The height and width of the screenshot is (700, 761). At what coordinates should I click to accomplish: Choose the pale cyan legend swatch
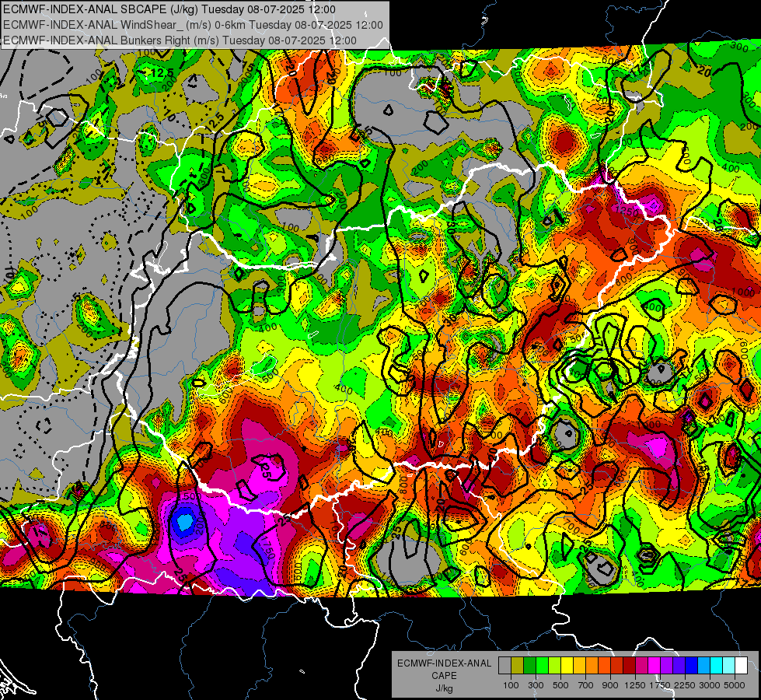[728, 665]
